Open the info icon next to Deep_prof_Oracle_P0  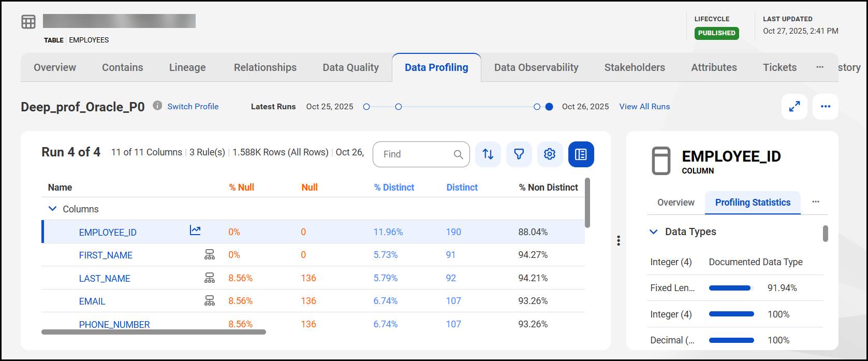(157, 106)
